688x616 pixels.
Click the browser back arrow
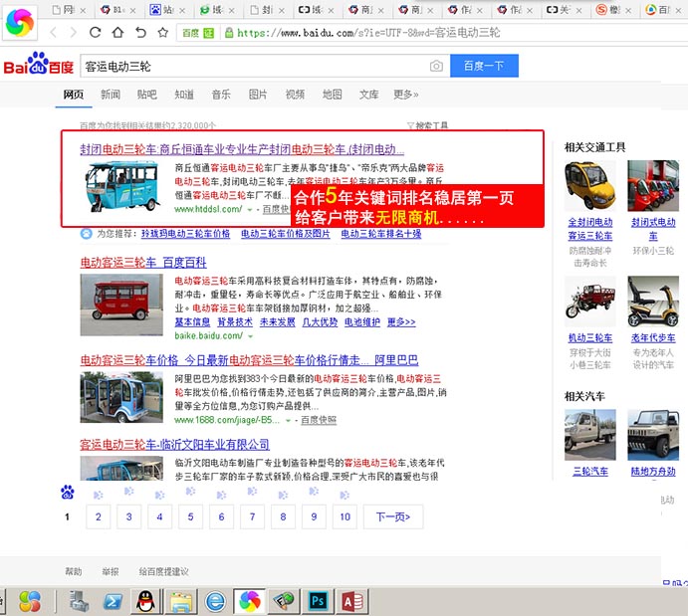[x=53, y=33]
